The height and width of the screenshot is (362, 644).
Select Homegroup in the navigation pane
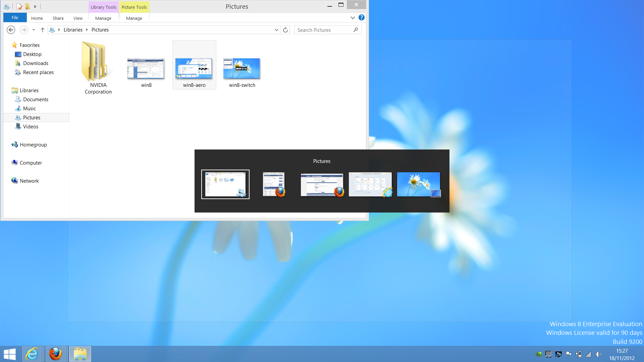pyautogui.click(x=33, y=144)
